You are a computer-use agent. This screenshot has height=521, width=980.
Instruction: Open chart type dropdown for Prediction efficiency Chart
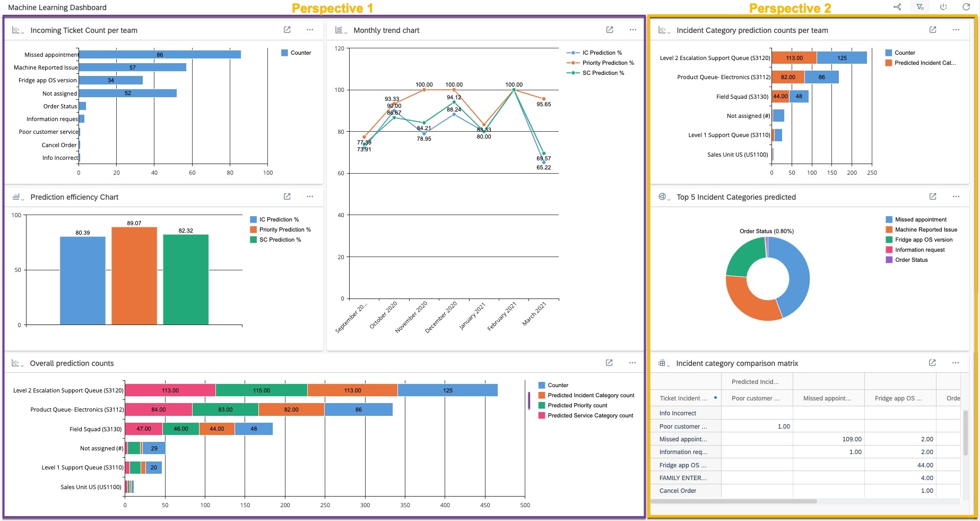[18, 197]
